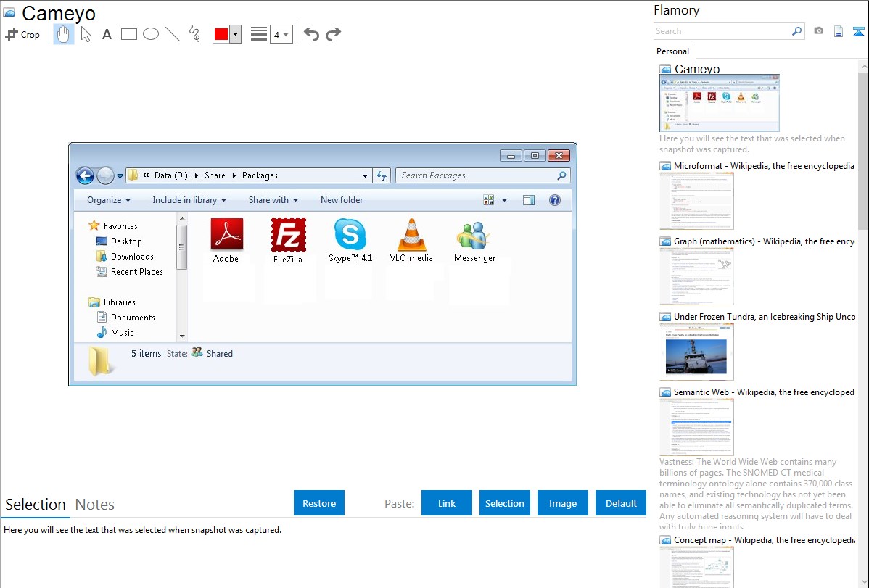The image size is (869, 588).
Task: Toggle the preview pane icon
Action: point(529,200)
